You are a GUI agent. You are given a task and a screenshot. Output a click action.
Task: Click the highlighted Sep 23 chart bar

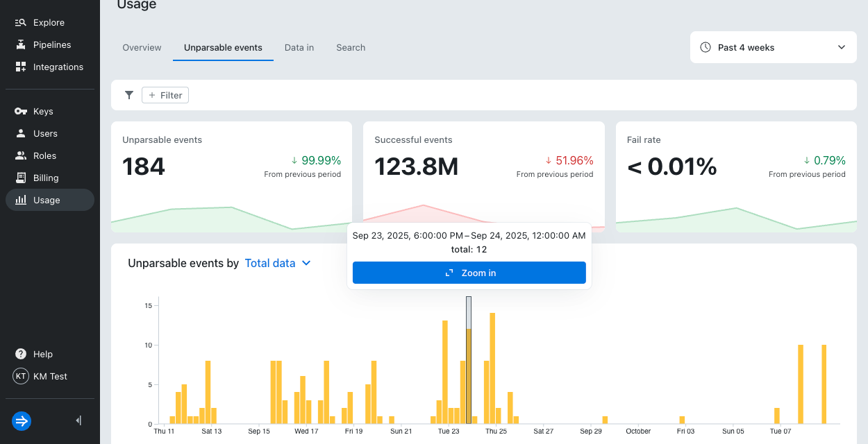click(469, 375)
